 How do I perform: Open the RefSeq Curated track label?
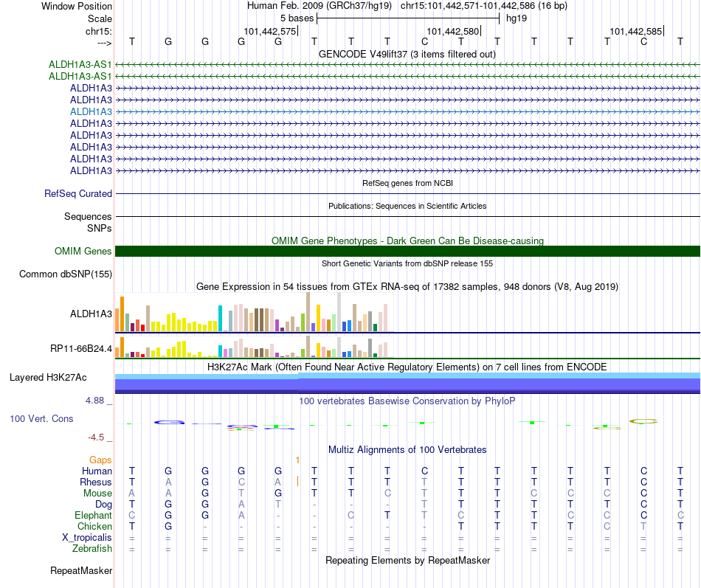[x=78, y=193]
